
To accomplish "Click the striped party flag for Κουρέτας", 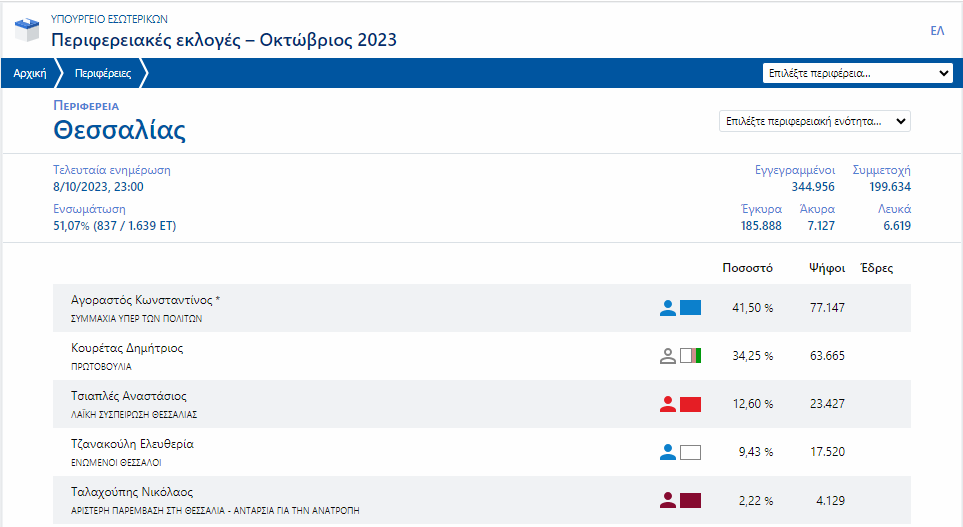I will click(690, 356).
